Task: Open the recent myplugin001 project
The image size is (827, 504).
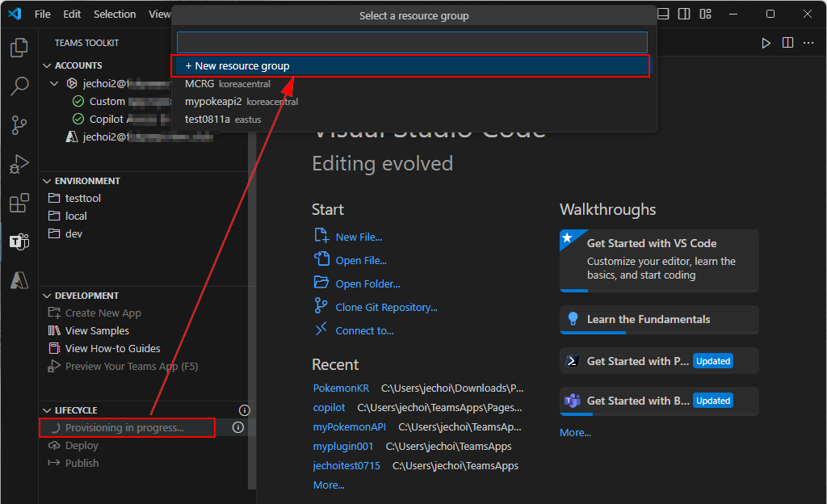Action: (x=342, y=447)
